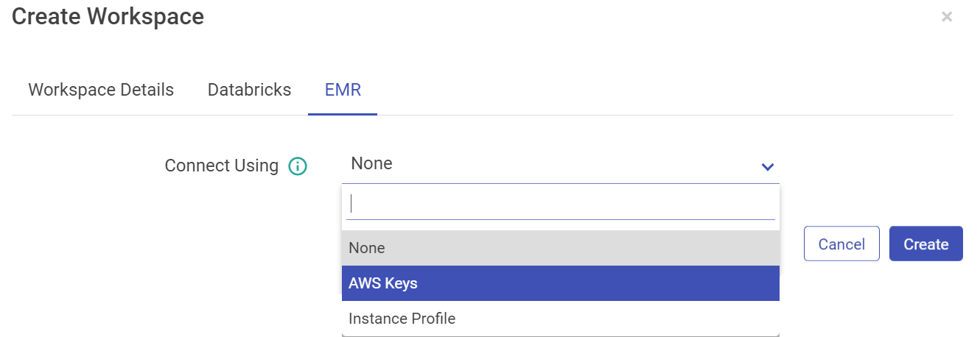Click the Connect Using selected value None
The width and height of the screenshot is (980, 337).
click(372, 163)
